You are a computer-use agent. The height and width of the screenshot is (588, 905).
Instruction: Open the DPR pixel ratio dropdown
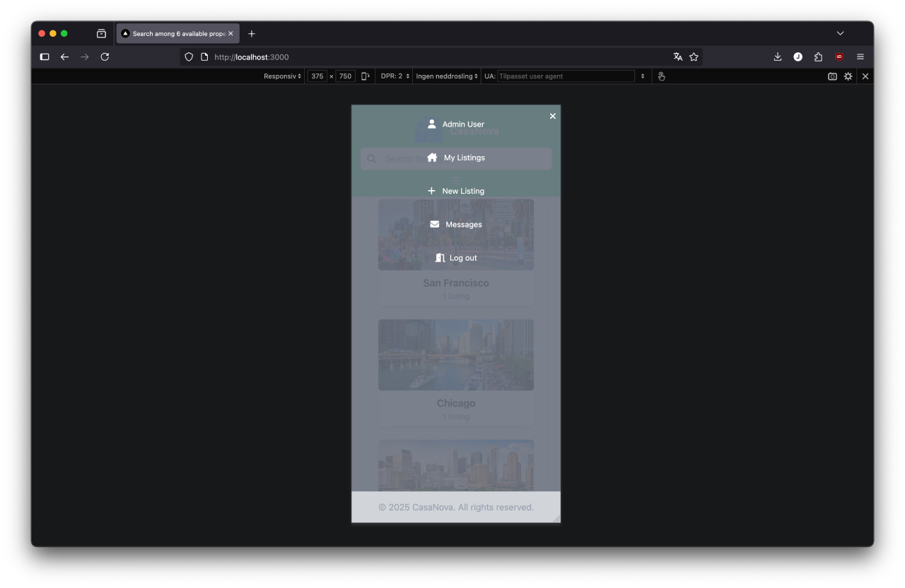click(395, 76)
